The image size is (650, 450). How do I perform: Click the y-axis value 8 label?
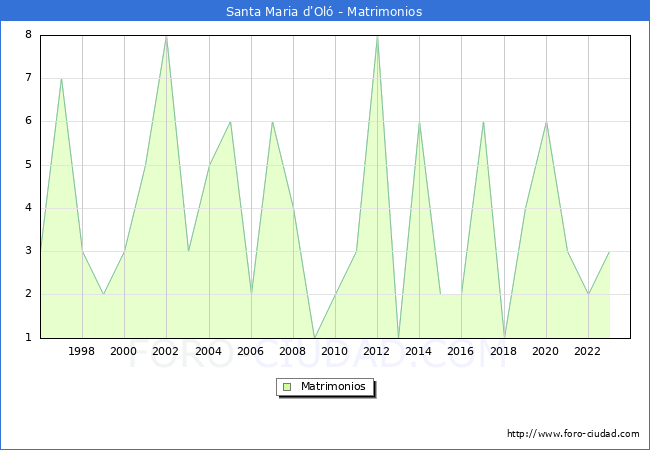[28, 35]
